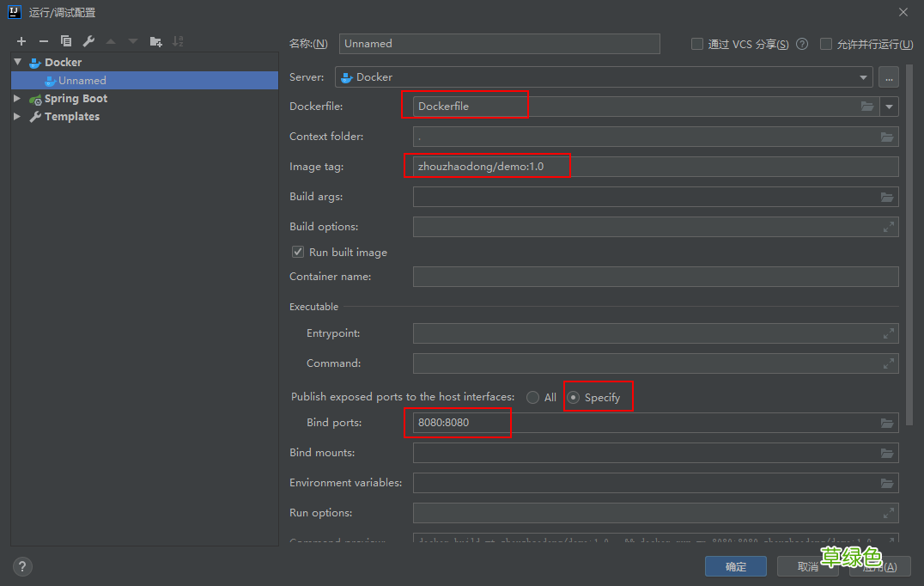This screenshot has width=924, height=586.
Task: Select the All radio button for ports
Action: click(533, 397)
